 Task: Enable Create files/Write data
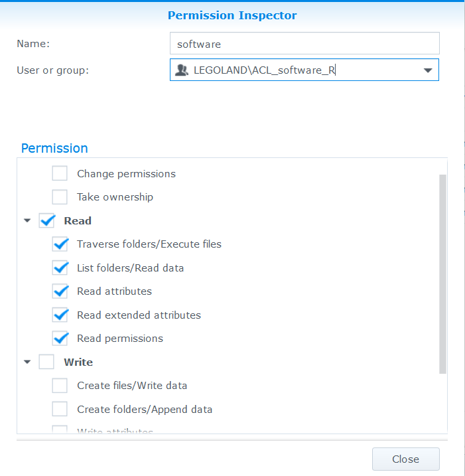tap(60, 386)
